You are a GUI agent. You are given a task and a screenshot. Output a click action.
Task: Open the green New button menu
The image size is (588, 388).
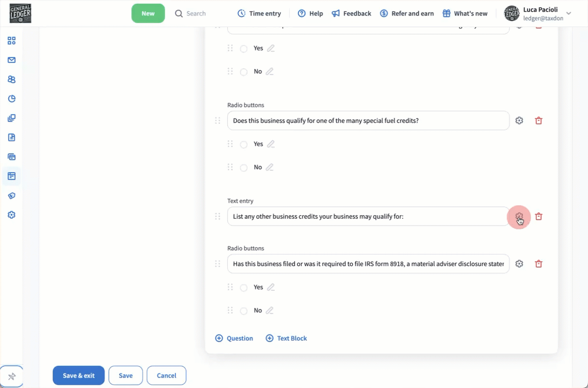tap(148, 14)
